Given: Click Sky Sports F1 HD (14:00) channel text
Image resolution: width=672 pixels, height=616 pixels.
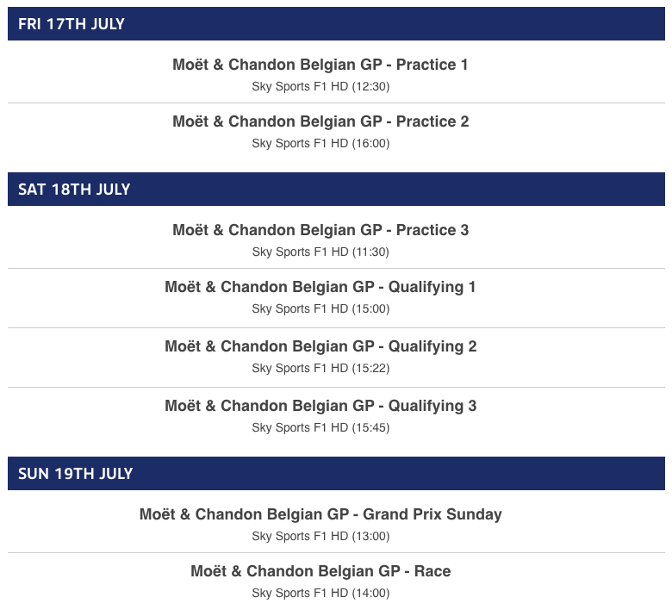Looking at the screenshot, I should click(x=320, y=594).
